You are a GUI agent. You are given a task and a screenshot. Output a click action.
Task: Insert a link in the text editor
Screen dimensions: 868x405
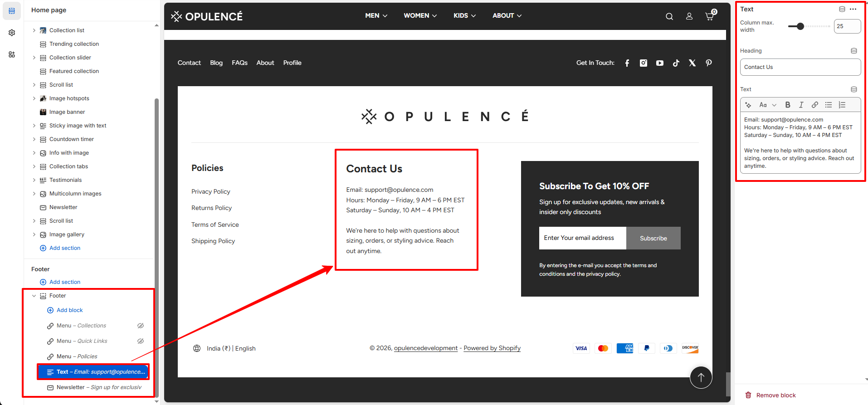click(815, 105)
